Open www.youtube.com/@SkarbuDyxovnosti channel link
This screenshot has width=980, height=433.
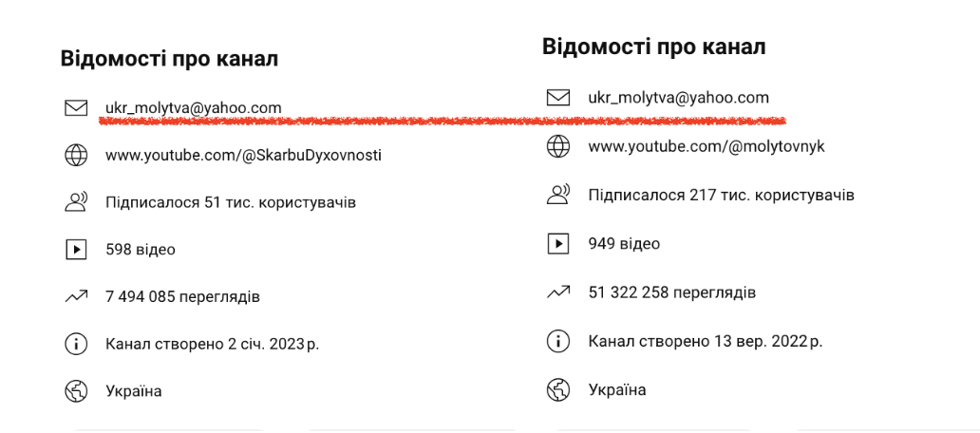(x=243, y=155)
